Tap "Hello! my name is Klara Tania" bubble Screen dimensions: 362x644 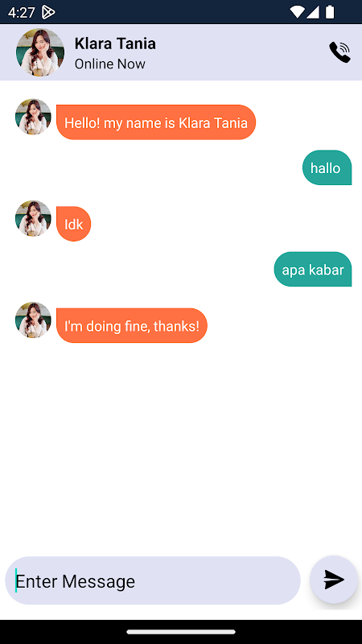click(x=156, y=122)
